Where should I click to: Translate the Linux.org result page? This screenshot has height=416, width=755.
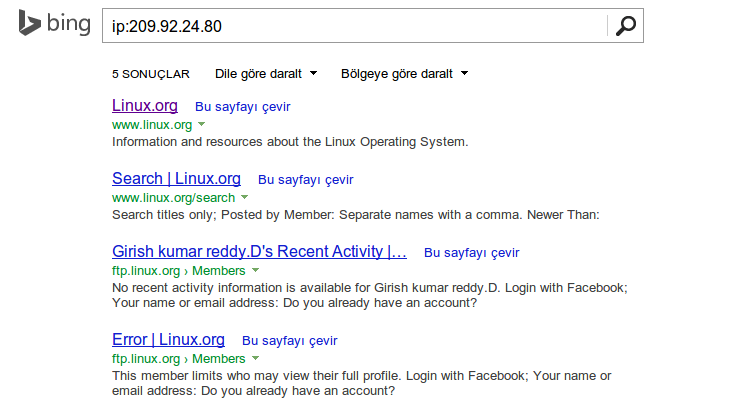click(243, 106)
